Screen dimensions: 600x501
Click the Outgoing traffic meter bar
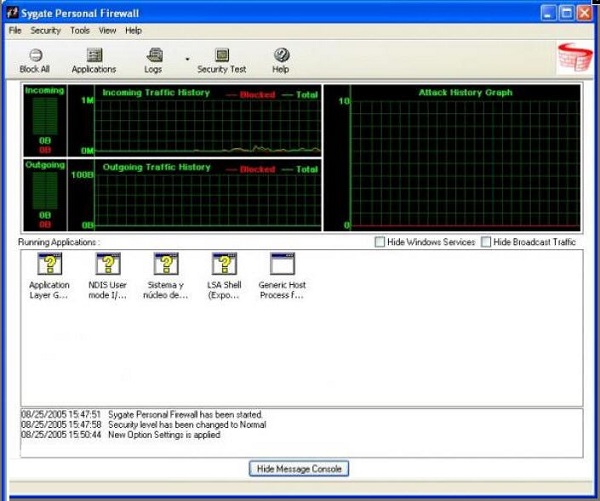[45, 191]
